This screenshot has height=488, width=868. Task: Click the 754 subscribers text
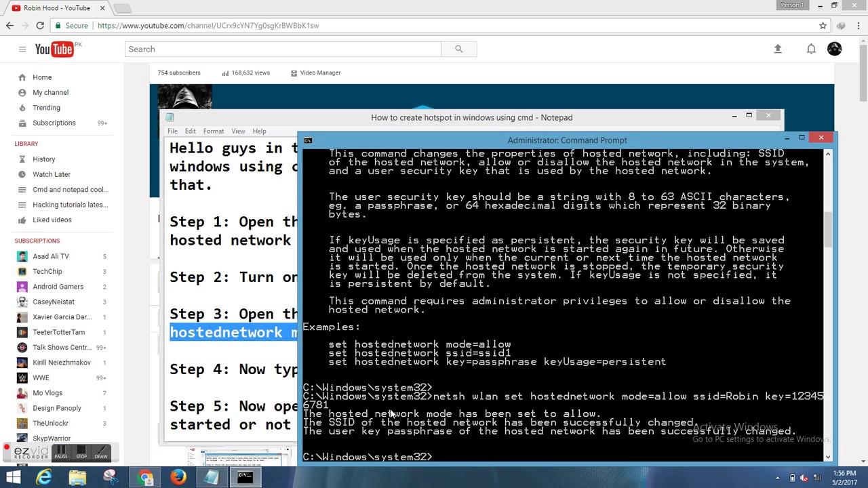click(179, 73)
